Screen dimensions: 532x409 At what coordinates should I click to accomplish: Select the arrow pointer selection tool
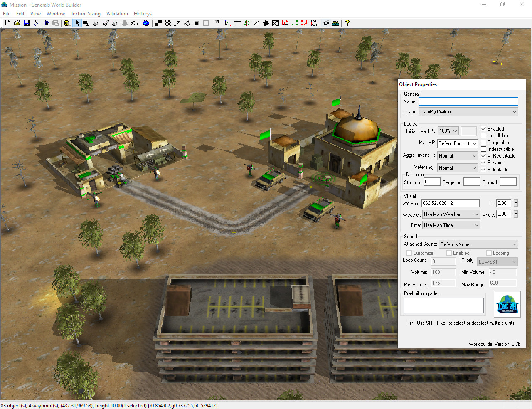pyautogui.click(x=77, y=23)
